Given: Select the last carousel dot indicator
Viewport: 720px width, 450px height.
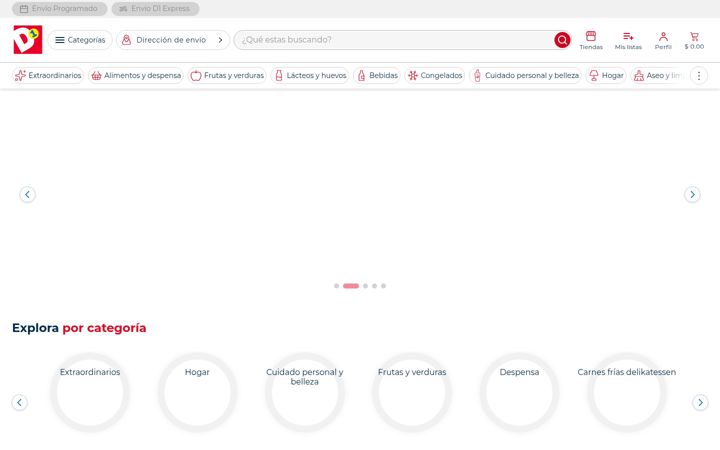Looking at the screenshot, I should [383, 286].
